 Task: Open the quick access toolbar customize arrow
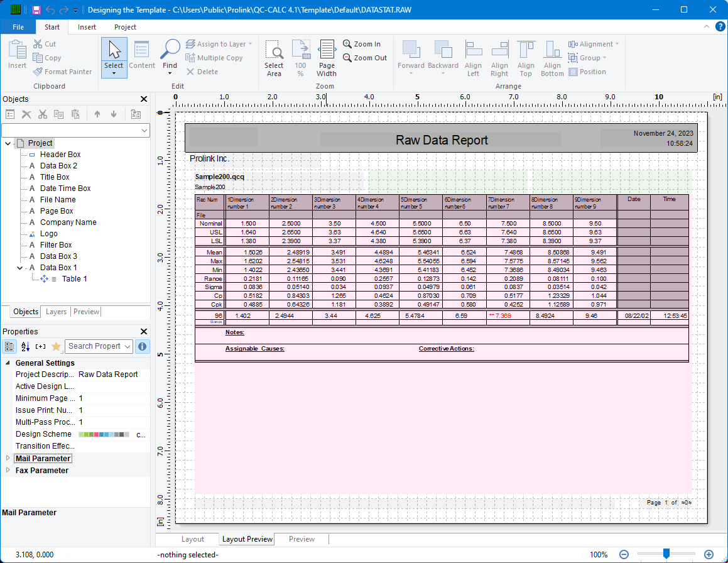click(x=75, y=10)
